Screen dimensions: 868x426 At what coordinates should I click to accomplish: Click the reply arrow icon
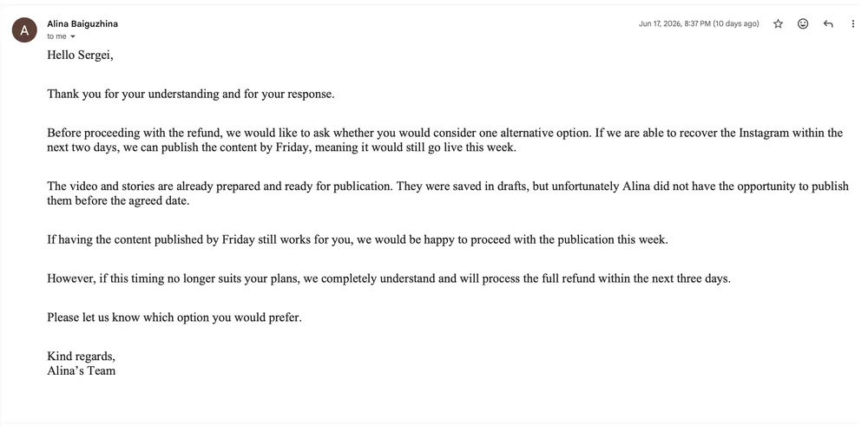pyautogui.click(x=828, y=23)
